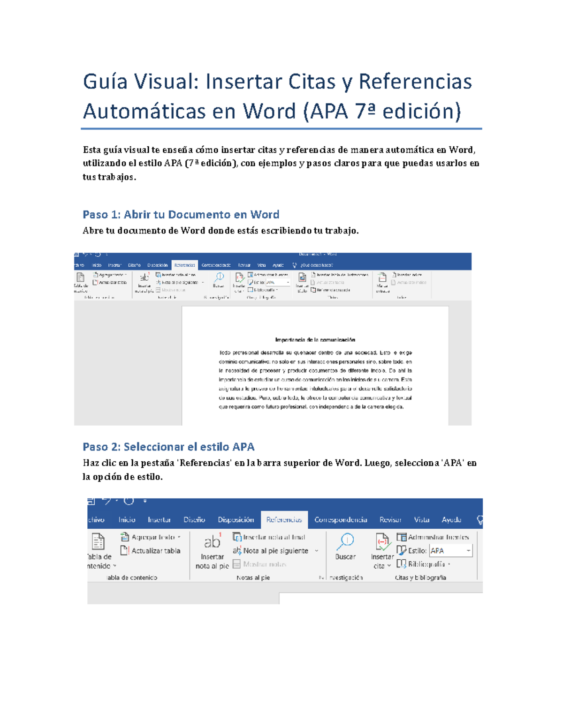Viewport: 563px width, 728px height.
Task: Click the Diseño tab in Paso 1 screenshot
Action: 134,265
